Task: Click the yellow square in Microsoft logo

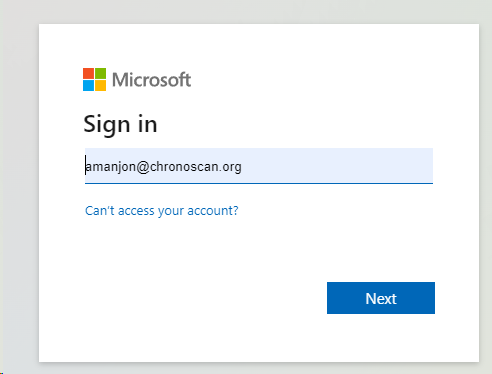Action: 101,86
